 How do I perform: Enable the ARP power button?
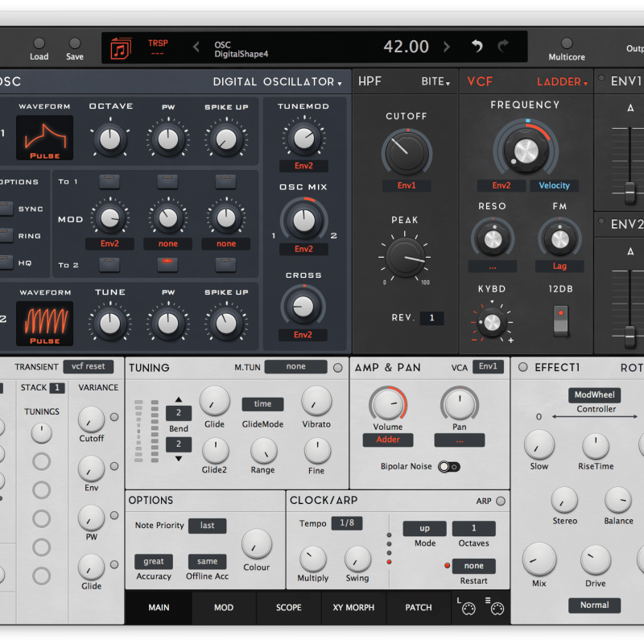[x=501, y=502]
